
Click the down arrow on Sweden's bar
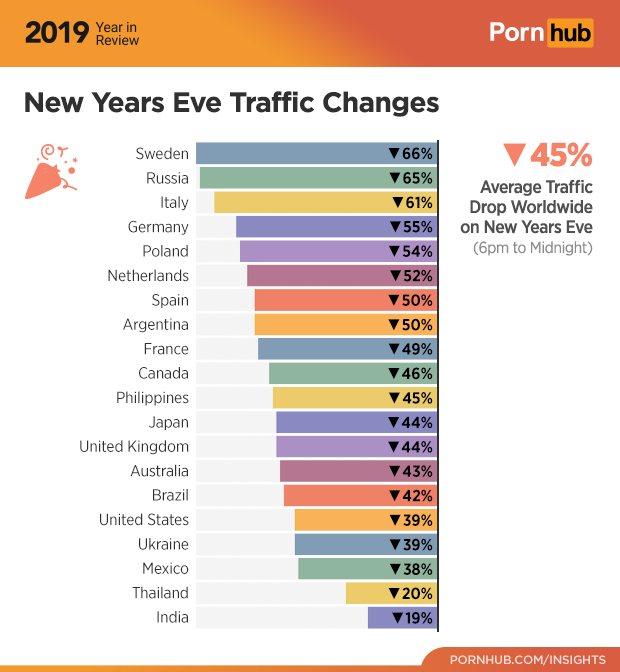point(394,154)
